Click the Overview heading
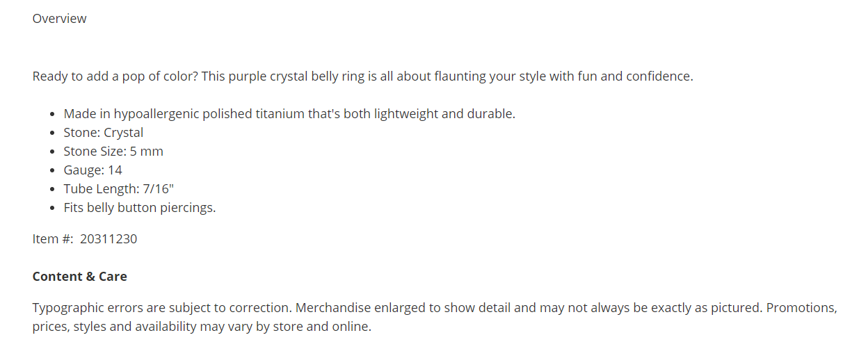This screenshot has height=342, width=868. coord(59,19)
